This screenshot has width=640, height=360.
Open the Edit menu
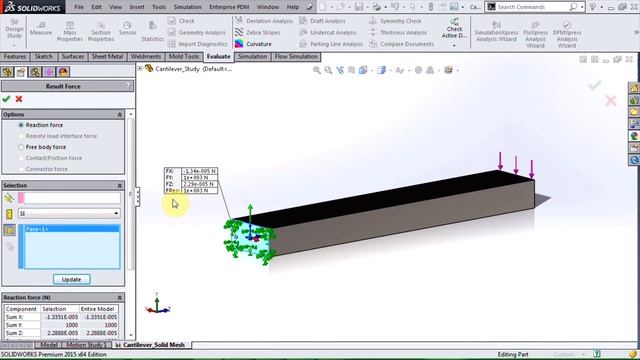(96, 7)
